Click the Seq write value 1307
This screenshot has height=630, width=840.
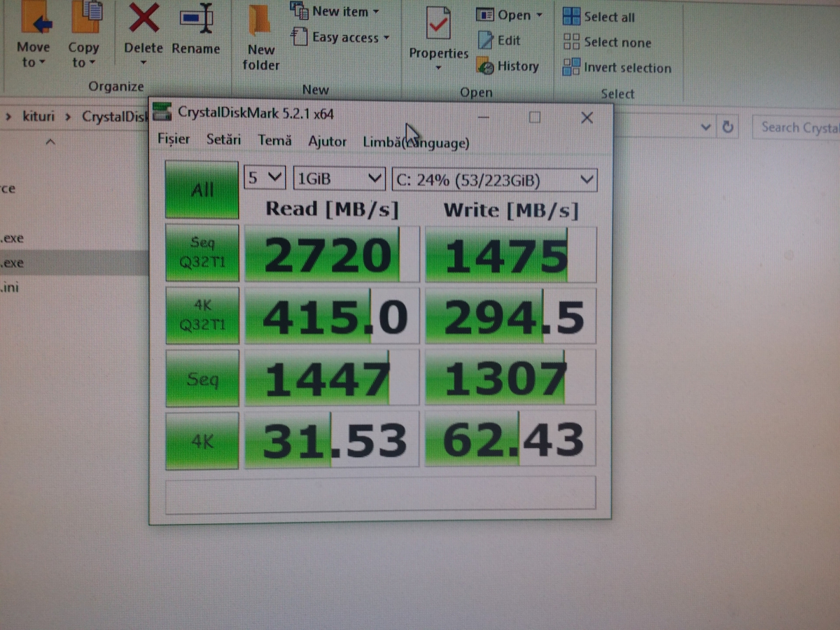(510, 379)
